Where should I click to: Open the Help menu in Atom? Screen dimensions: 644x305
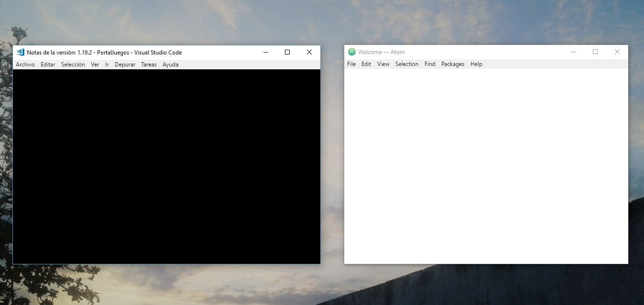coord(476,64)
